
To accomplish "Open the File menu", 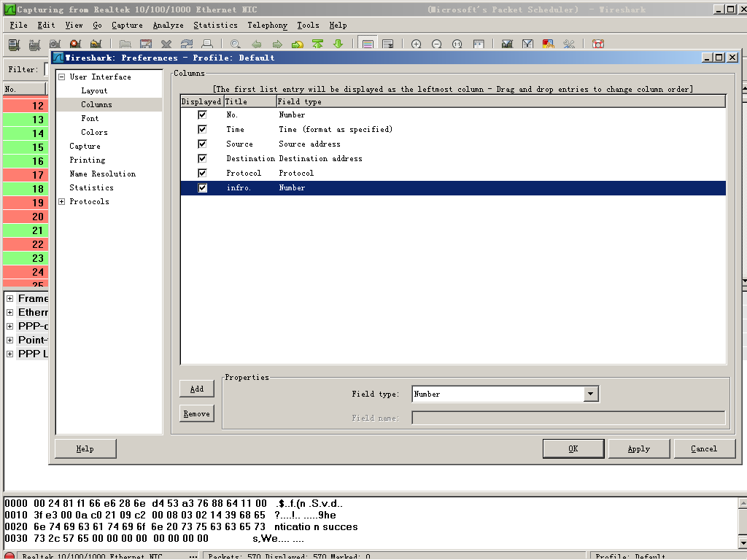I will [x=18, y=26].
